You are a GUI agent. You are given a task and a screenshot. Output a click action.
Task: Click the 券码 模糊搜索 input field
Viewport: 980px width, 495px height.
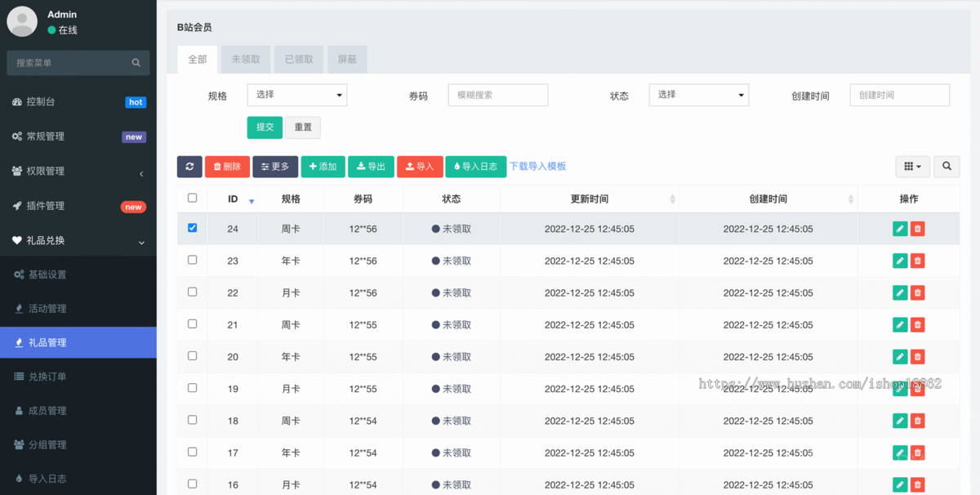coord(497,95)
